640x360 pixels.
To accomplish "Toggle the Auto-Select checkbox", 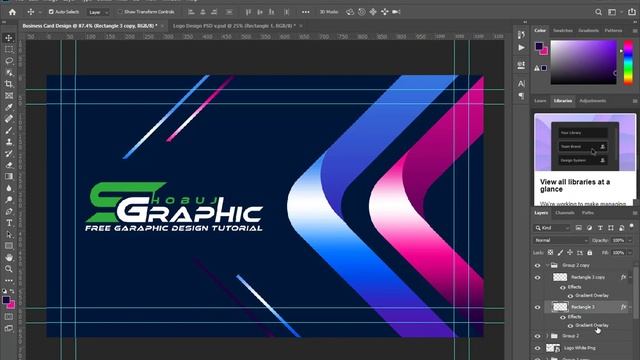I will (x=51, y=12).
